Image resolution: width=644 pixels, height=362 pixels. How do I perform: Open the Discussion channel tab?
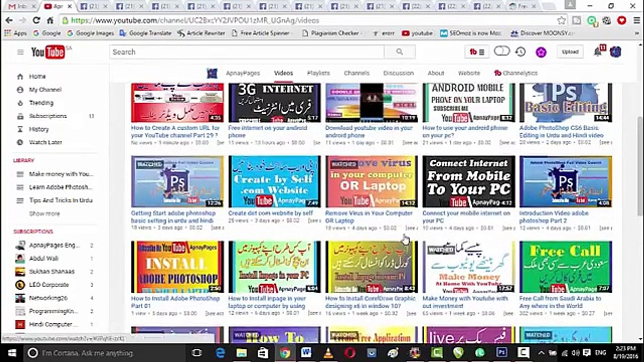point(398,73)
